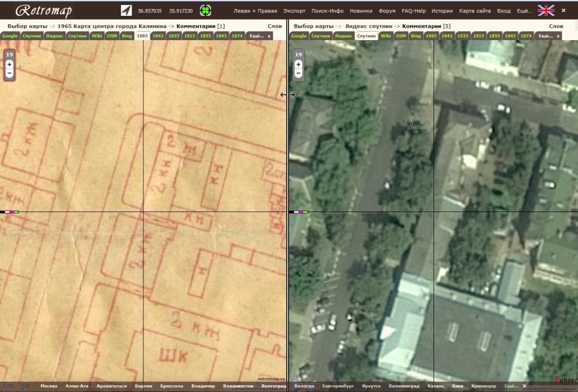This screenshot has height=392, width=578.
Task: Select the 1915 tab in right panel
Action: (479, 36)
